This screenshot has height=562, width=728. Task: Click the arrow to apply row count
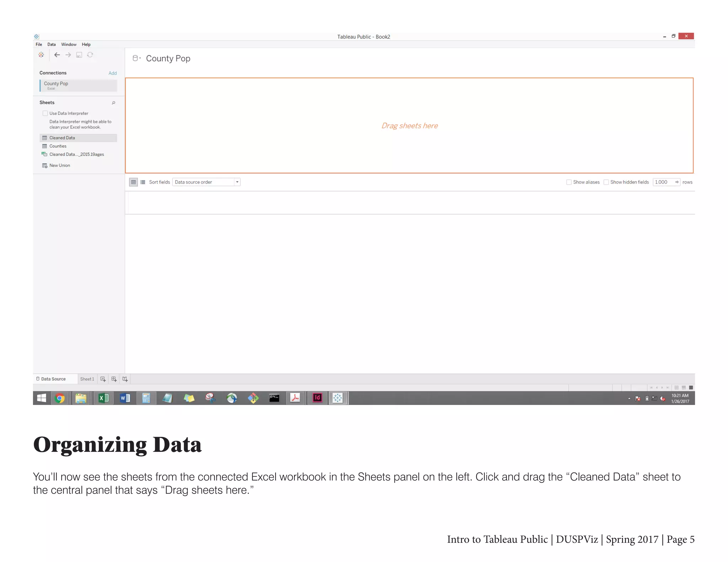tap(677, 182)
